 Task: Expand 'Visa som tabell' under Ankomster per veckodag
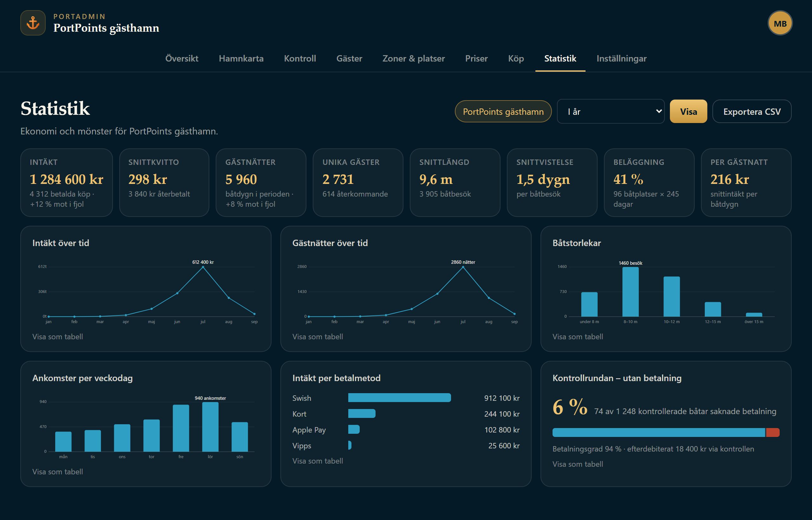pos(57,472)
